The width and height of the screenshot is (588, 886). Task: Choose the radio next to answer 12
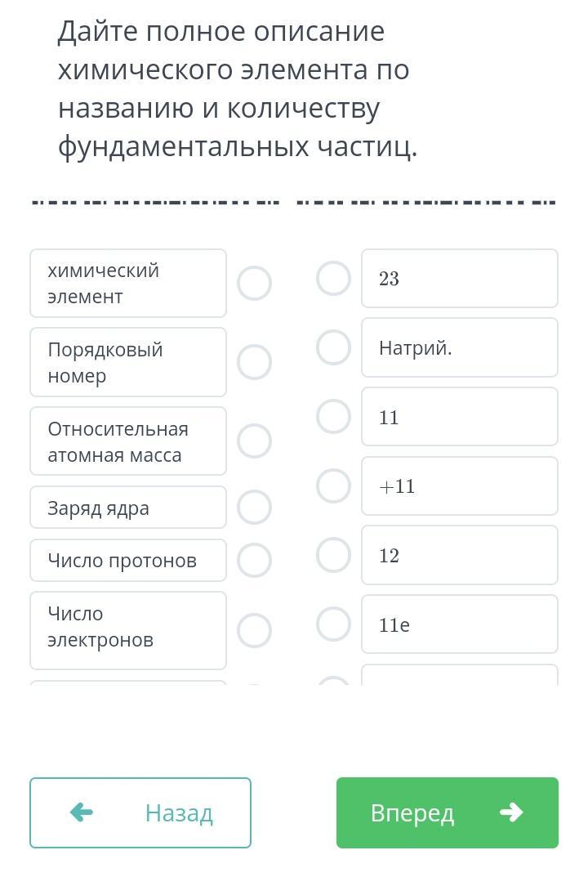point(333,555)
